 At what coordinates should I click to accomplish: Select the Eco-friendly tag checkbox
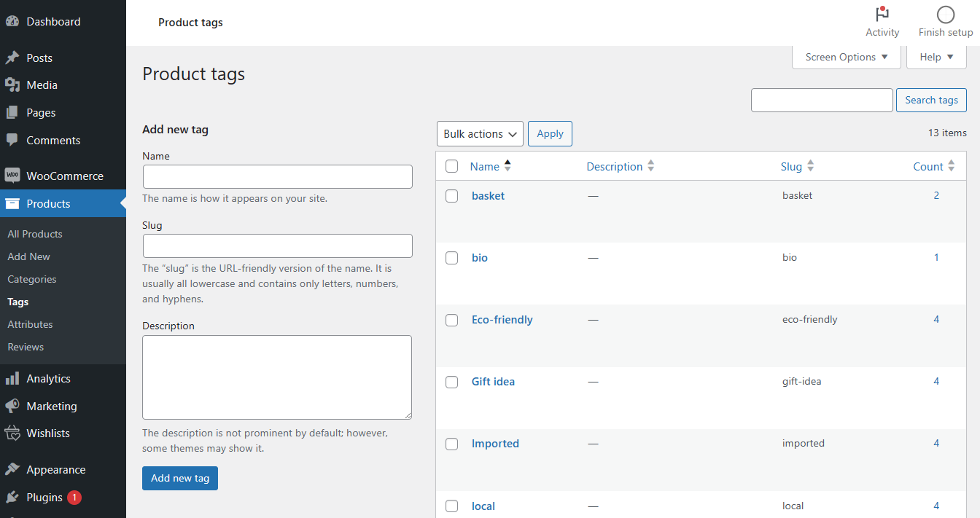452,320
